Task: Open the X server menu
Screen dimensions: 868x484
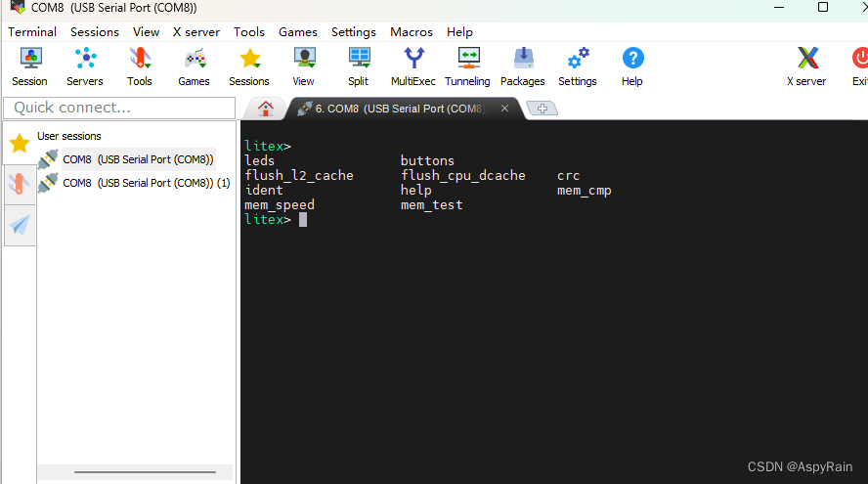Action: pyautogui.click(x=196, y=32)
